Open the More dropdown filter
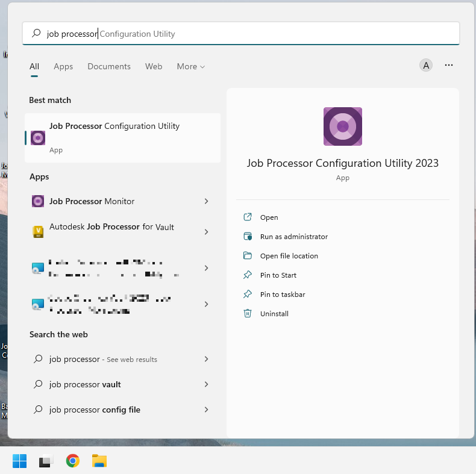This screenshot has width=476, height=474. coord(190,66)
